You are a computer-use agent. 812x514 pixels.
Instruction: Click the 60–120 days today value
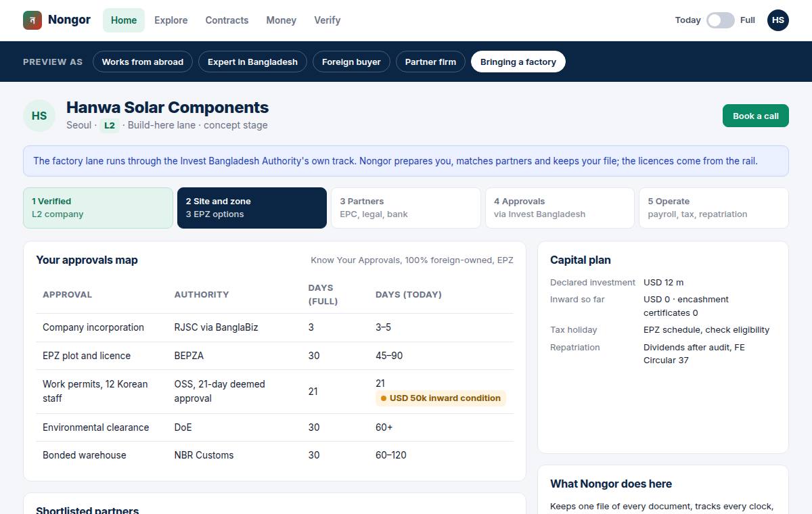pyautogui.click(x=391, y=455)
